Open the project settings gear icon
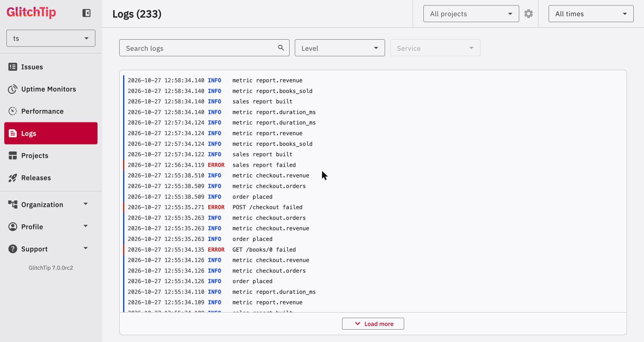644x342 pixels. coord(529,14)
